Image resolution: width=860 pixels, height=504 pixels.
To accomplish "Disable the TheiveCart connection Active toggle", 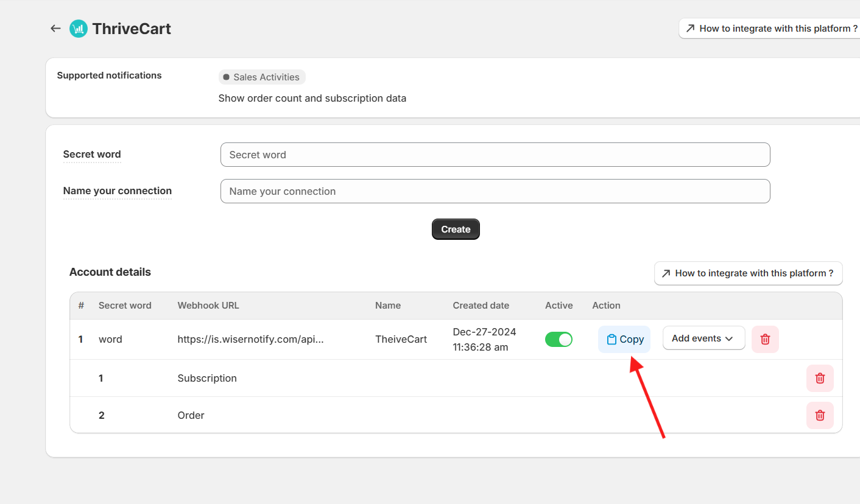I will point(559,339).
